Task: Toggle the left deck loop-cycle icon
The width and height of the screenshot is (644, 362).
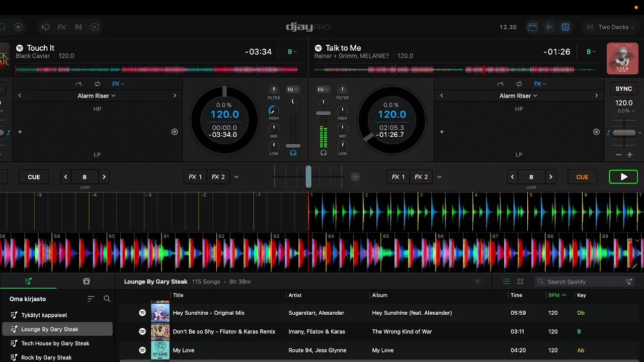Action: click(97, 84)
